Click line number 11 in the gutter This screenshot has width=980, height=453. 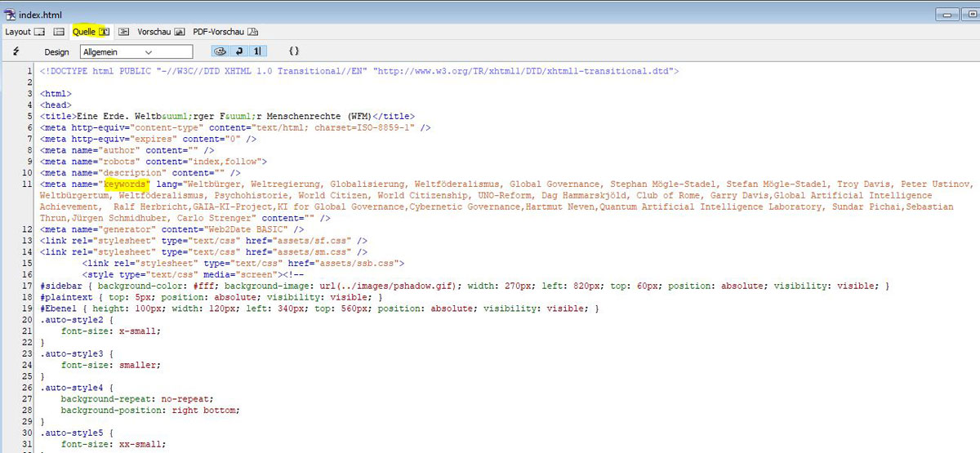pyautogui.click(x=28, y=184)
